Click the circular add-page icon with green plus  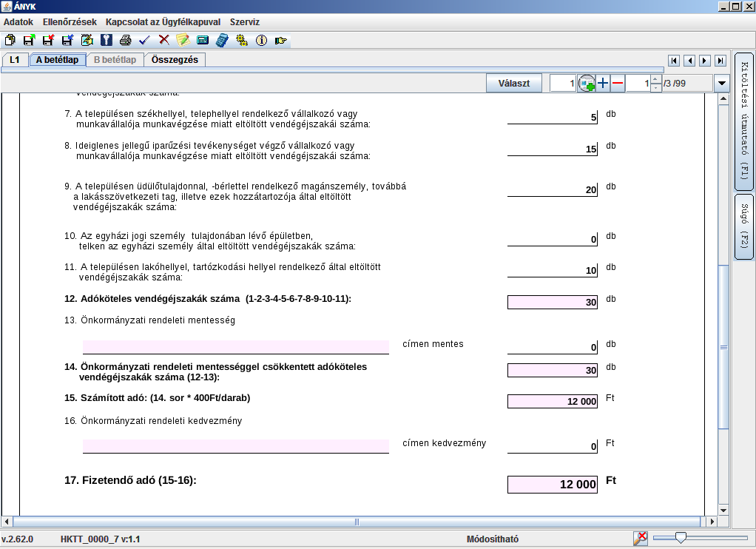pyautogui.click(x=587, y=84)
